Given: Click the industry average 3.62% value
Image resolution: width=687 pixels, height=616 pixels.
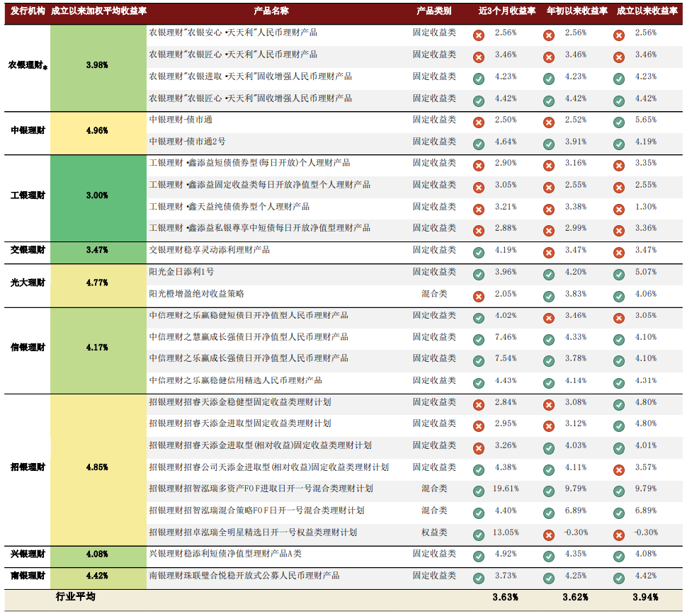Looking at the screenshot, I should coord(575,597).
